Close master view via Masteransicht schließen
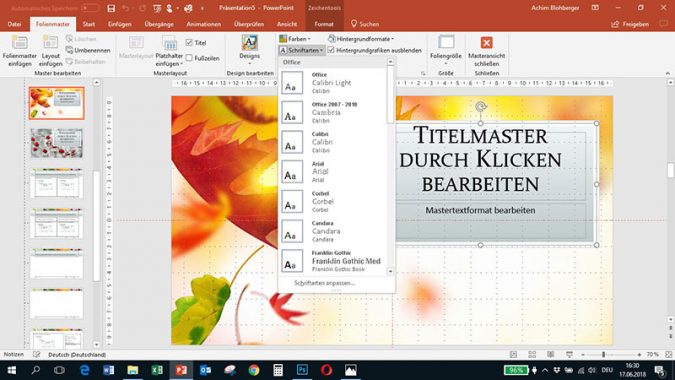The width and height of the screenshot is (675, 380). point(486,51)
